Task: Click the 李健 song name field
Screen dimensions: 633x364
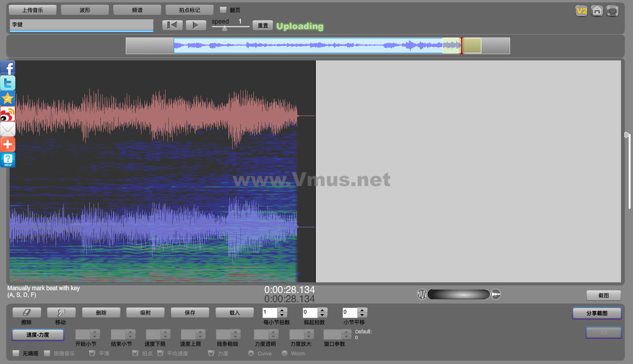Action: pos(81,25)
